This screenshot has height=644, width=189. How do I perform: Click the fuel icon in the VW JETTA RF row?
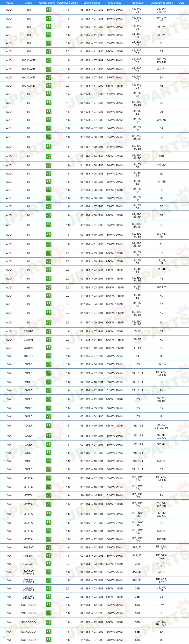[x=49, y=487]
